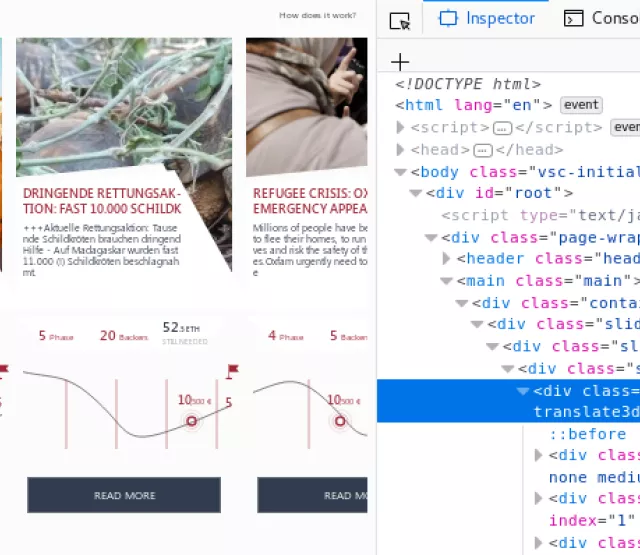Collapse the main element node

click(447, 281)
